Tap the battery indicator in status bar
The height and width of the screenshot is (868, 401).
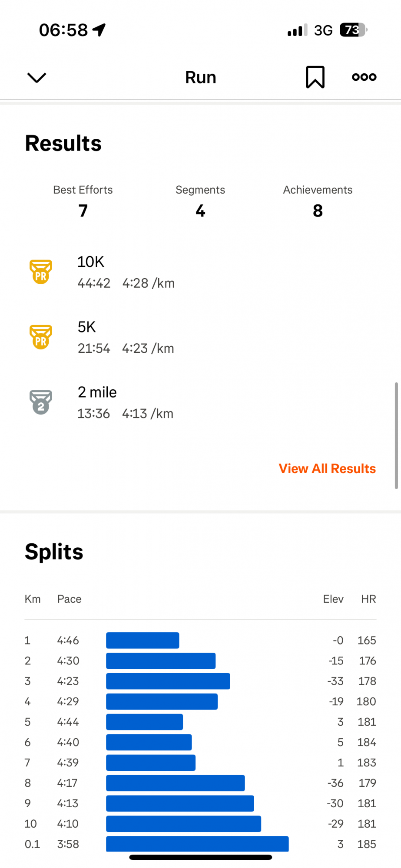[353, 30]
